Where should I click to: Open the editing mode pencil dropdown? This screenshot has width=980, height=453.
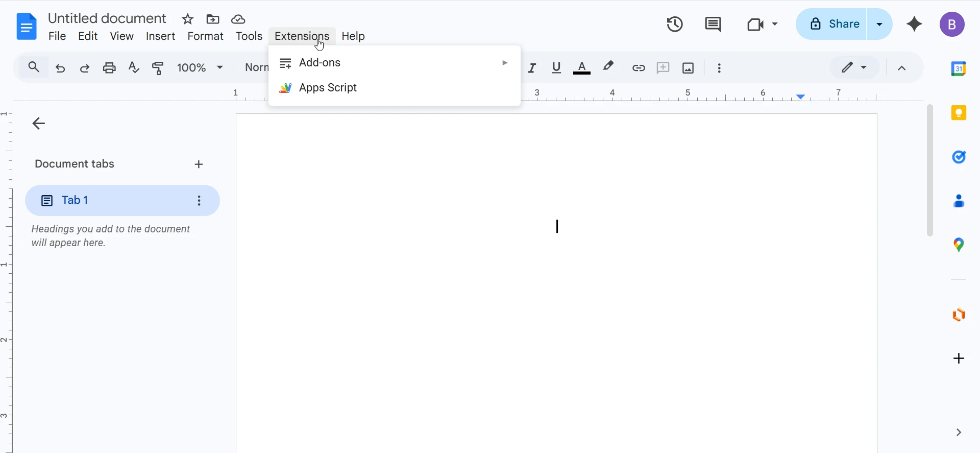pos(854,67)
